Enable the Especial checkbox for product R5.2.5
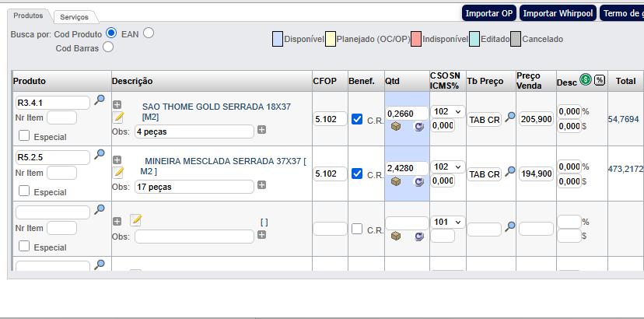Image resolution: width=644 pixels, height=319 pixels. [24, 191]
